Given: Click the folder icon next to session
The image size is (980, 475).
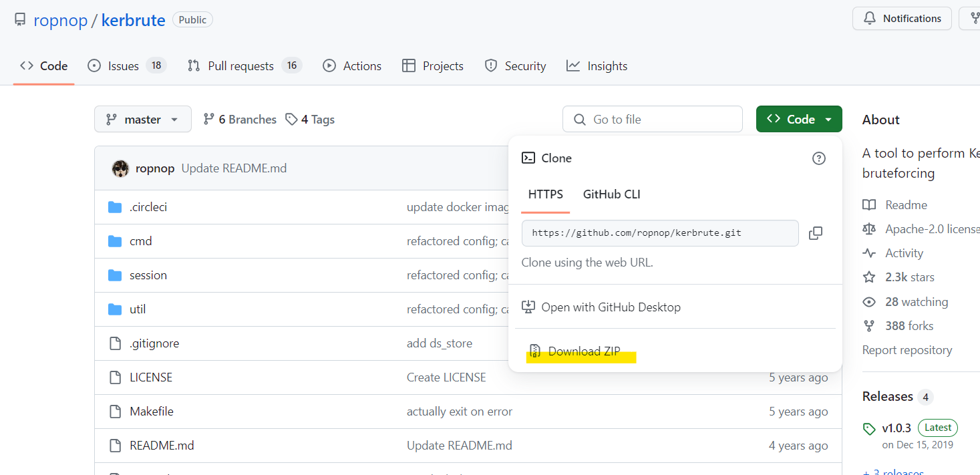Looking at the screenshot, I should (x=115, y=275).
